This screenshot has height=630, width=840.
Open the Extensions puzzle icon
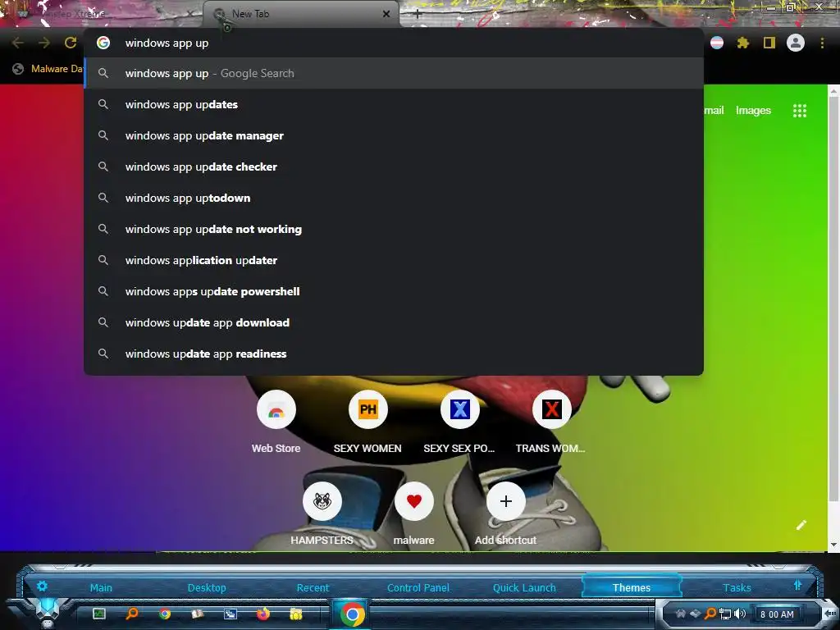tap(742, 43)
